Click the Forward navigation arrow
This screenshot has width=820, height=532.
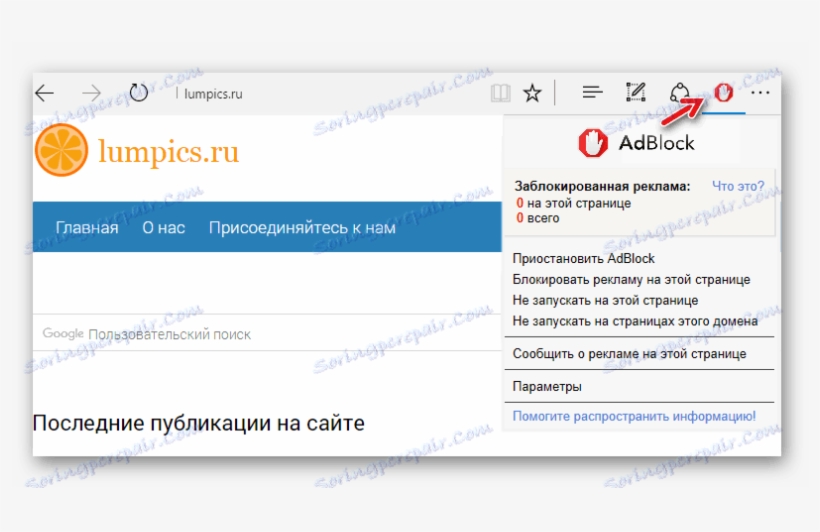tap(92, 93)
